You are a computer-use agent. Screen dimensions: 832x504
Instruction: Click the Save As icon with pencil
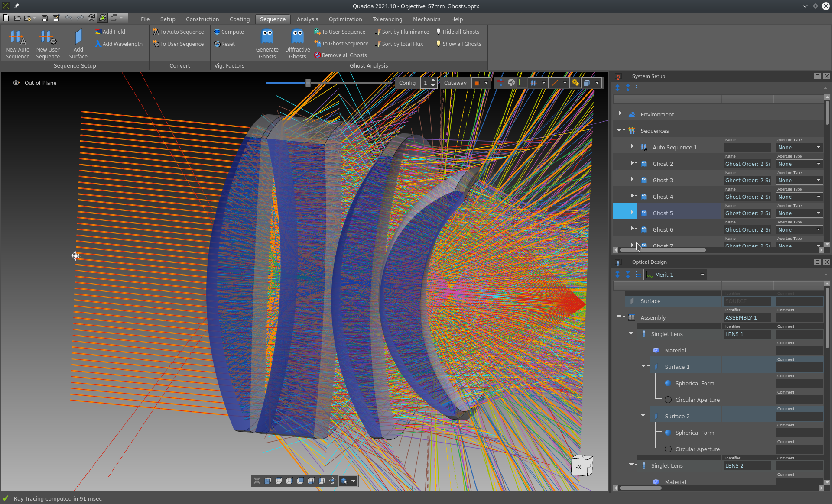click(56, 18)
